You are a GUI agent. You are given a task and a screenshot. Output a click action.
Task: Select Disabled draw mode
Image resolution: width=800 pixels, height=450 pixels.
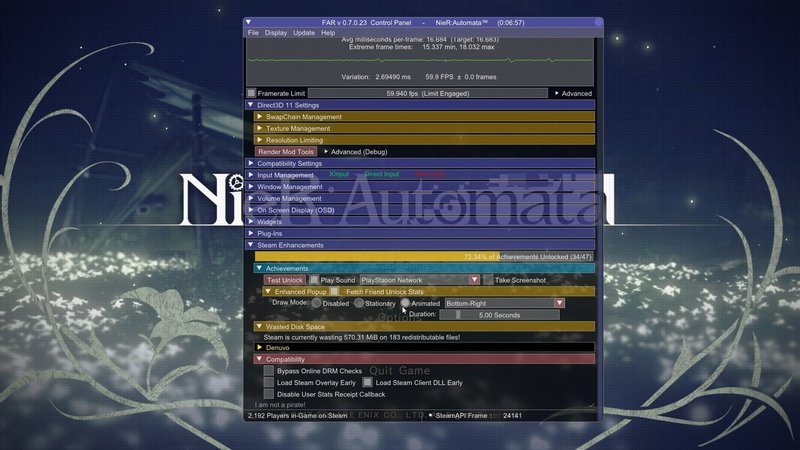(316, 303)
